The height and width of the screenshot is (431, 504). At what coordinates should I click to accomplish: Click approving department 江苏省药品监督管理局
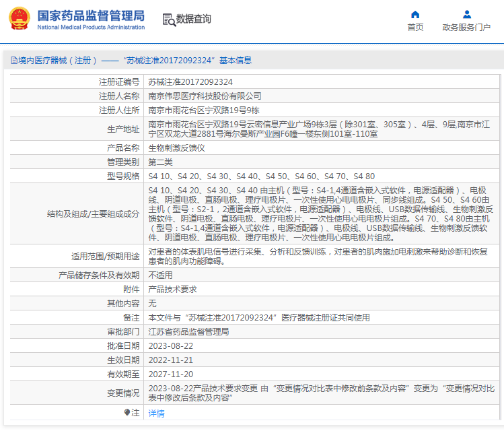(188, 332)
